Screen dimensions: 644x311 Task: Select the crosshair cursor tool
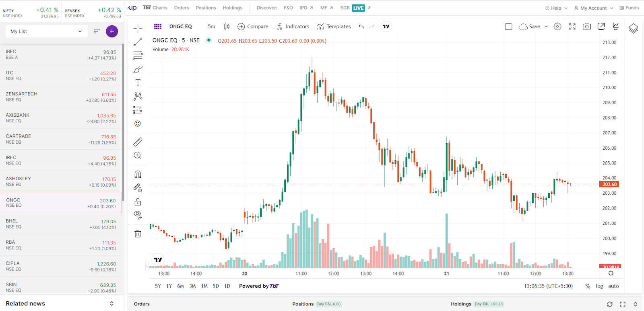click(x=138, y=28)
